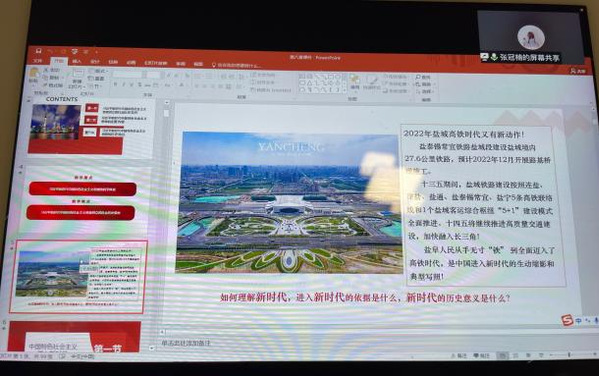The height and width of the screenshot is (376, 599).
Task: Open the Insert (插入) ribbon tab
Action: click(x=77, y=61)
